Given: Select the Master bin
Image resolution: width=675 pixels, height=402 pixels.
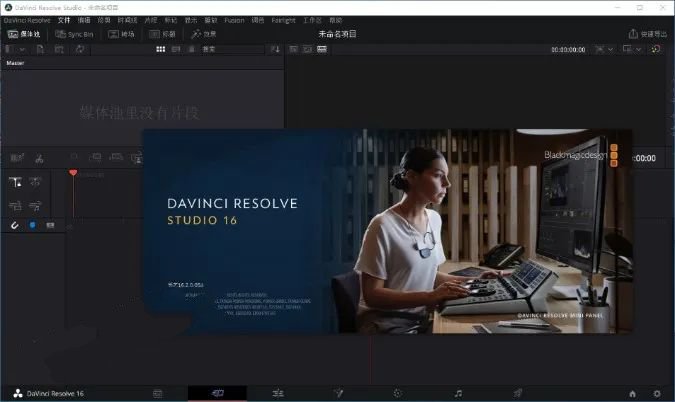Looking at the screenshot, I should 15,63.
